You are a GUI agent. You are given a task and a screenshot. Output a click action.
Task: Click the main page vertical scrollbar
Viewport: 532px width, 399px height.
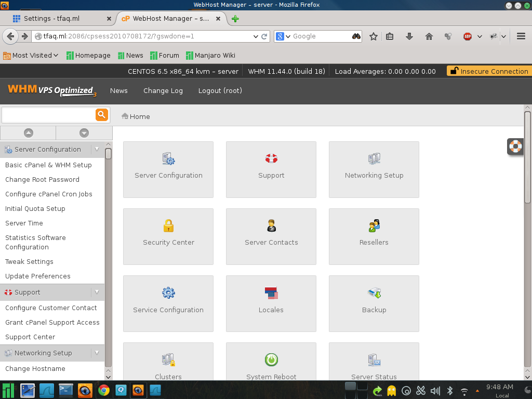(x=527, y=156)
